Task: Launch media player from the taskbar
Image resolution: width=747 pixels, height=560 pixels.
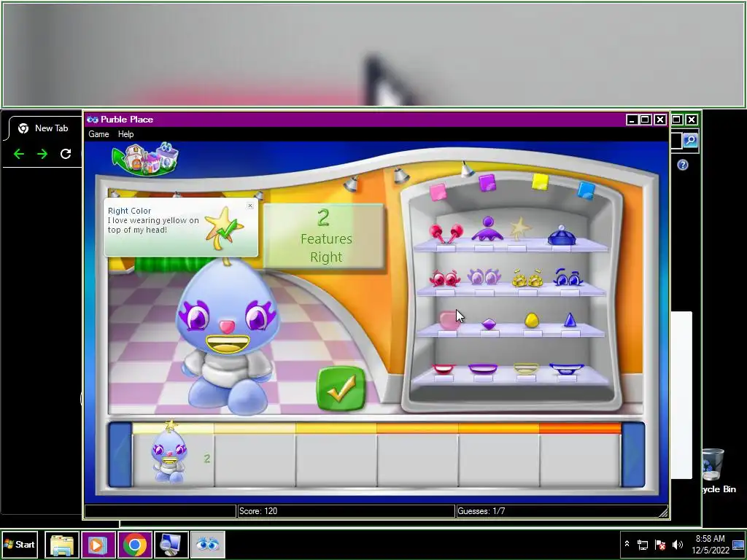Action: tap(98, 545)
